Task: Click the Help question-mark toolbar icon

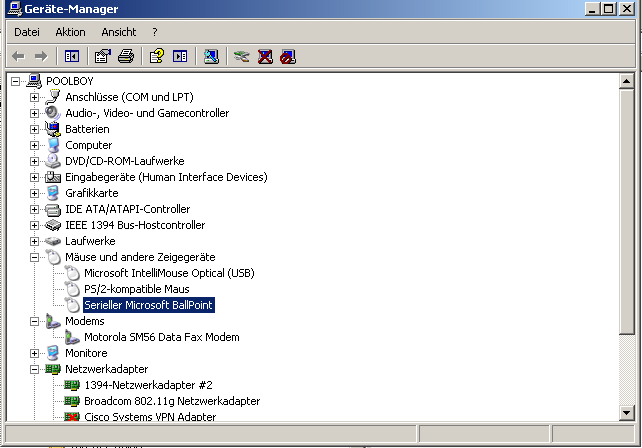Action: point(157,56)
